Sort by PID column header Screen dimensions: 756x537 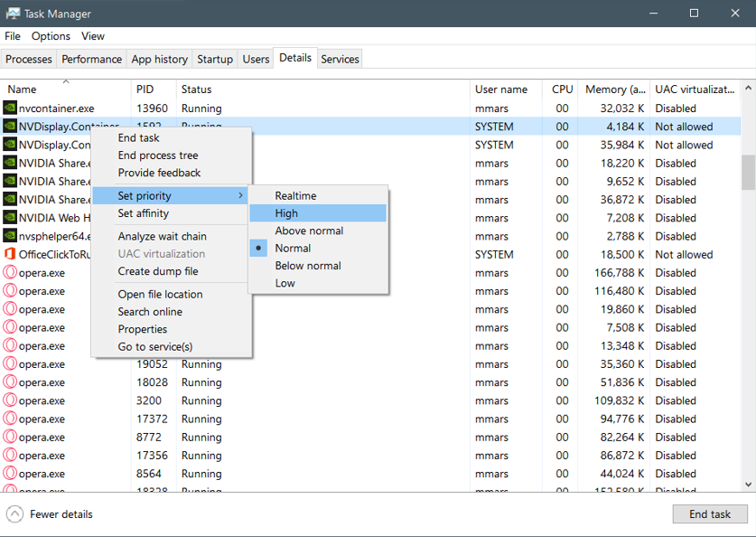point(154,89)
